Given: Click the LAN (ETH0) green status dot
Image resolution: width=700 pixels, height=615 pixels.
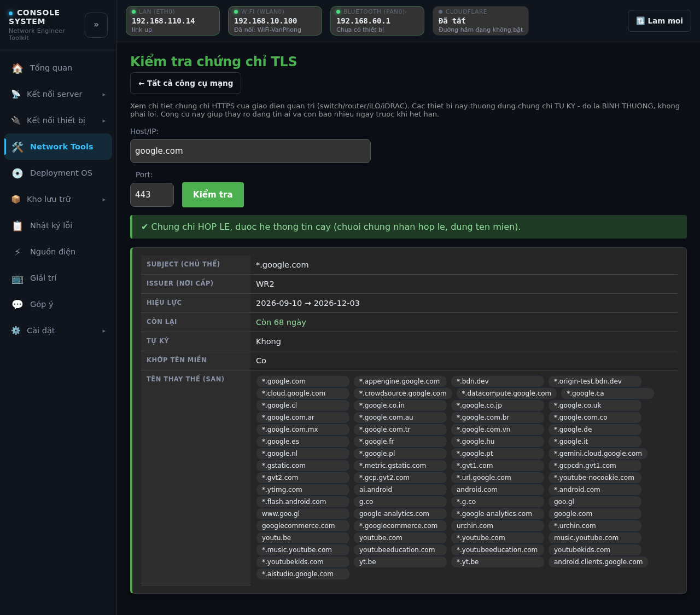Looking at the screenshot, I should [134, 11].
